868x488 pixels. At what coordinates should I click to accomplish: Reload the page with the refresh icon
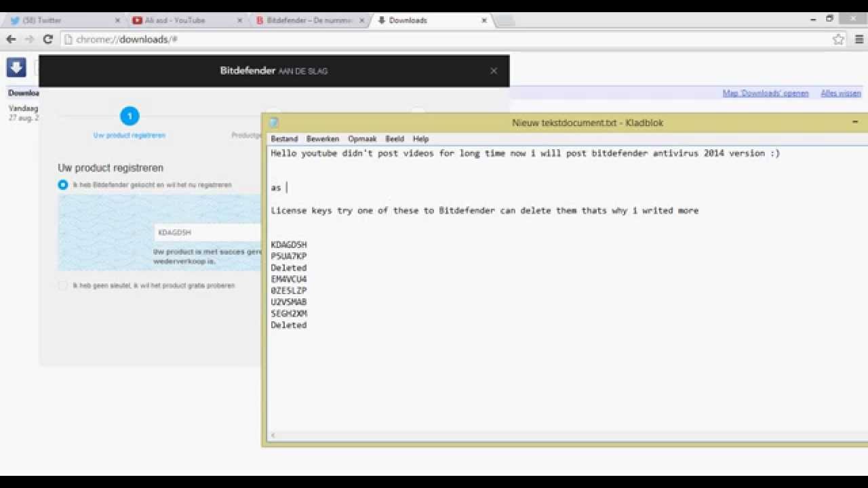47,39
